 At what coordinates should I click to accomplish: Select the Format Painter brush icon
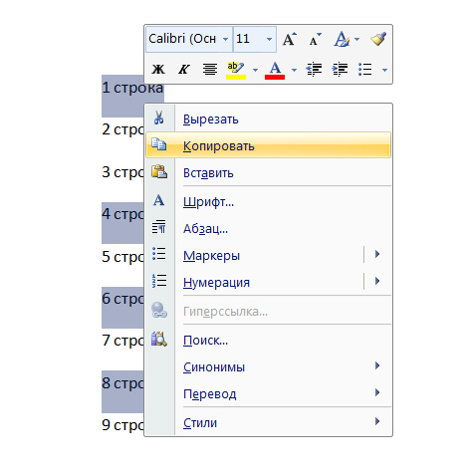click(x=378, y=39)
